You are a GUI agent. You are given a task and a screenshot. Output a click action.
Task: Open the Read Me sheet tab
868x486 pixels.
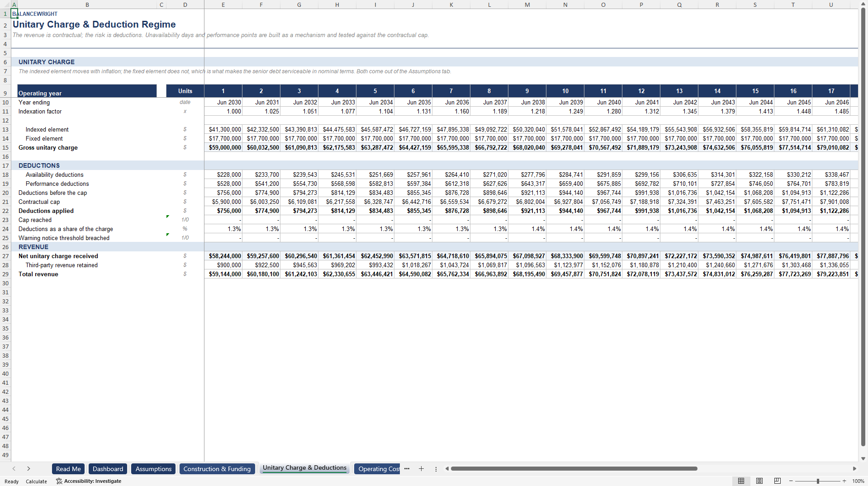pyautogui.click(x=68, y=469)
